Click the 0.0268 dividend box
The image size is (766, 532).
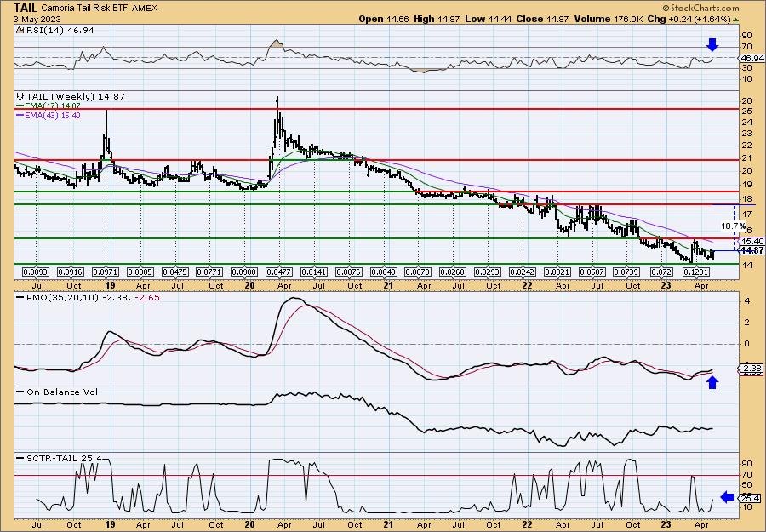pyautogui.click(x=454, y=272)
